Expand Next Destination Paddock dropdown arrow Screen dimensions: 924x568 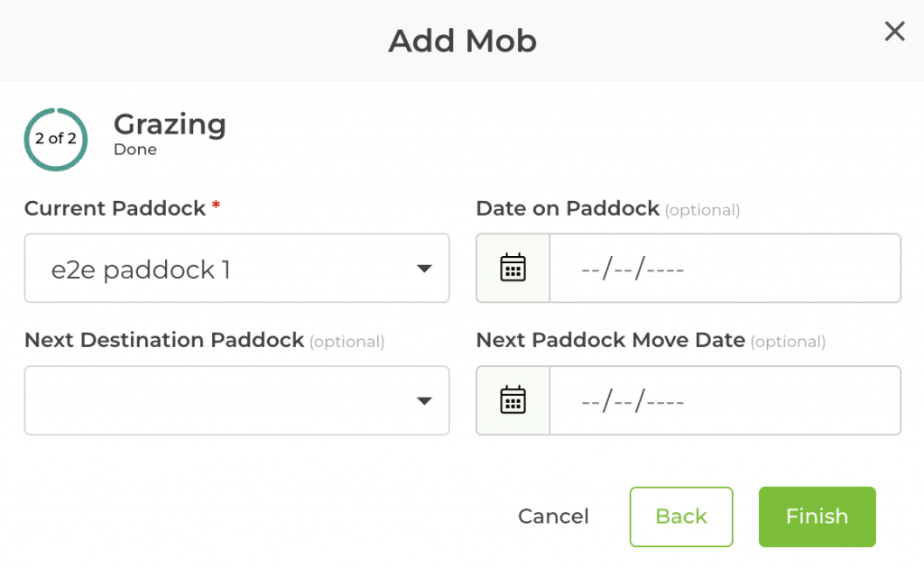[424, 401]
